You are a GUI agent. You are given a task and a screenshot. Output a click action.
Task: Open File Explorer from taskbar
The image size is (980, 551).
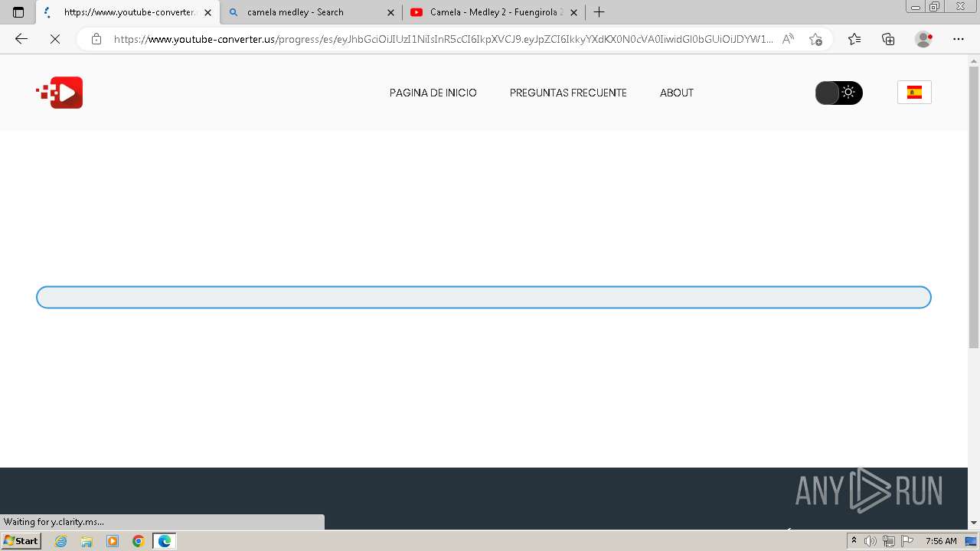click(87, 541)
